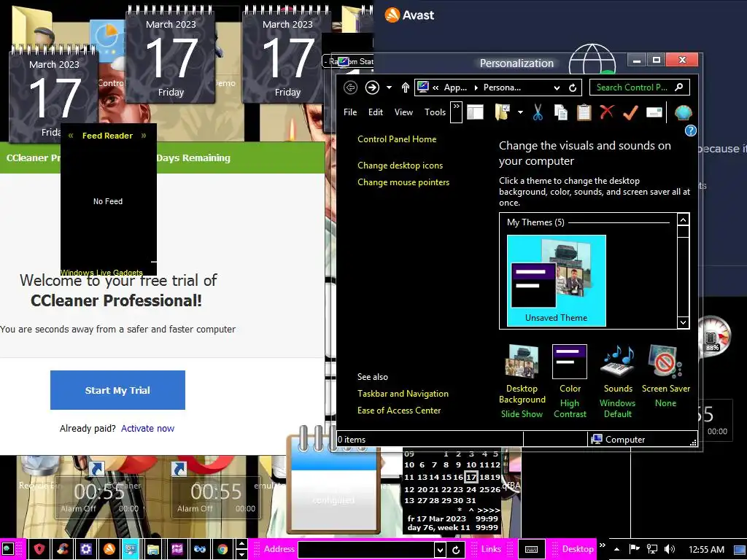Go up one level in Personalization
747x560 pixels.
click(x=406, y=87)
